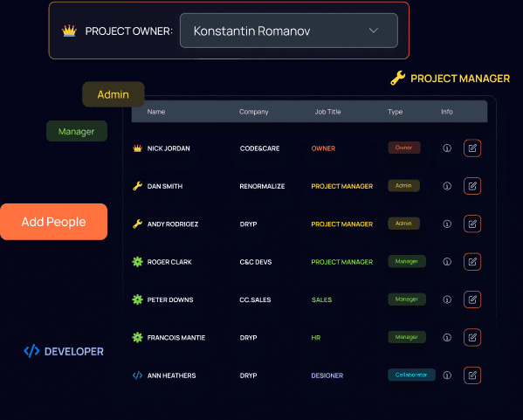Screen dimensions: 523x420
Task: Click the code icon beside Developer label
Action: pyautogui.click(x=31, y=351)
